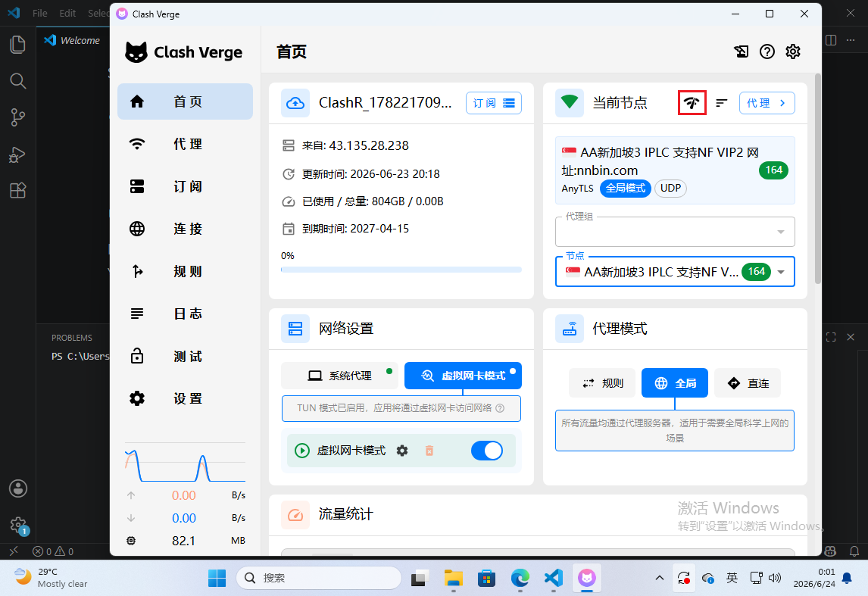Click the green wifi icon beside 当前节点
Viewport: 868px width, 596px height.
click(x=569, y=103)
